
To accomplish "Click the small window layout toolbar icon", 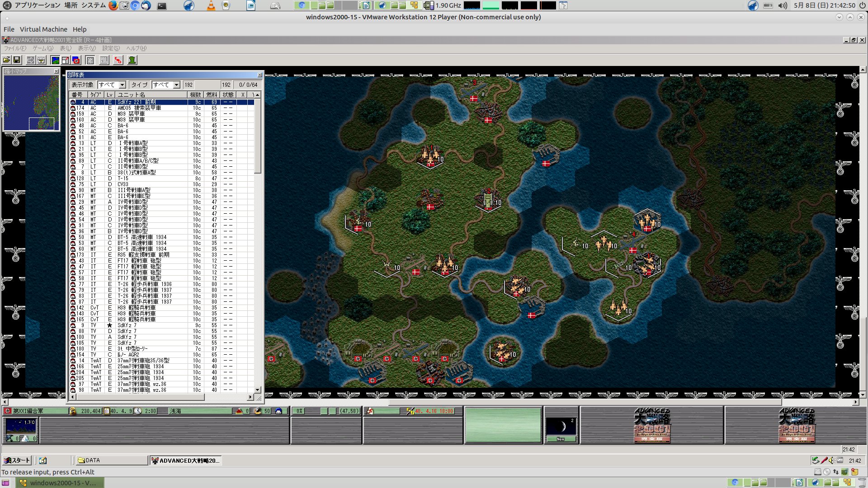I will 66,60.
